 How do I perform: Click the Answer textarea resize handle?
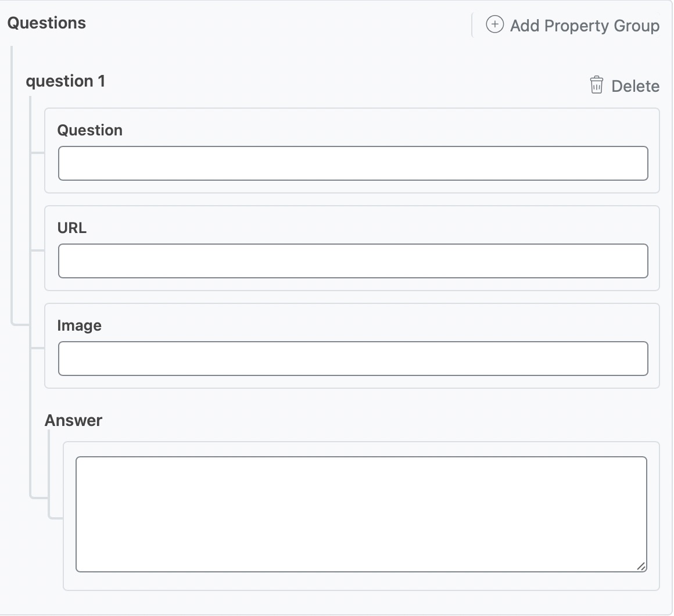pos(641,567)
